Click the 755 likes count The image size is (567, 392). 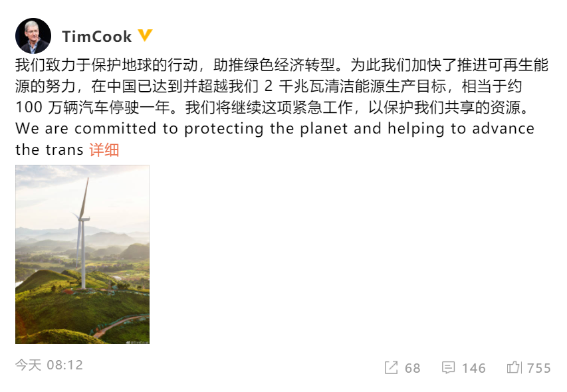[x=539, y=368]
